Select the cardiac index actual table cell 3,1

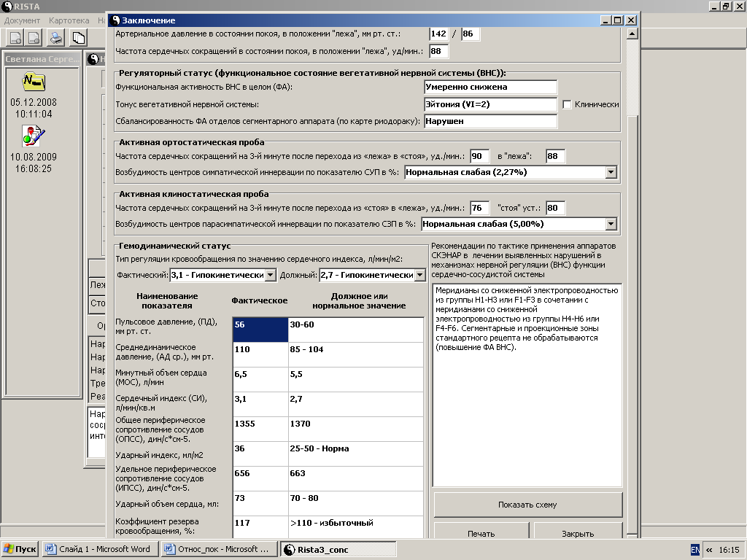[x=260, y=404]
